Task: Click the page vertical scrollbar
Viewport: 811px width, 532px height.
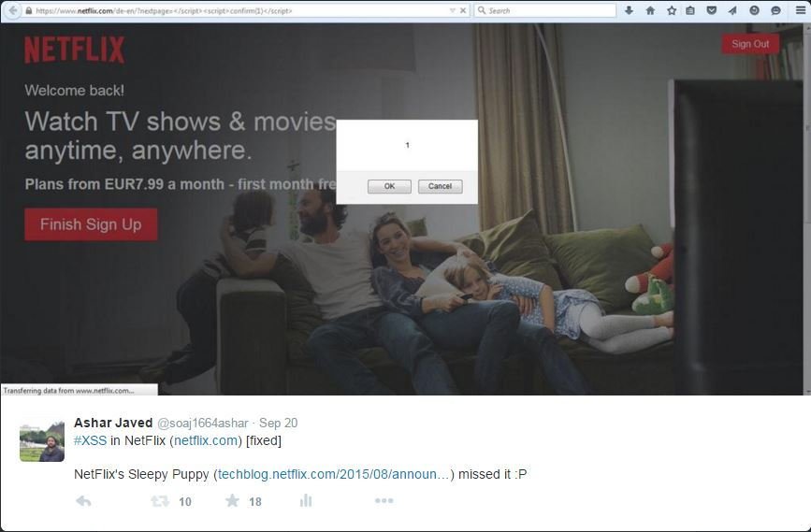Action: pyautogui.click(x=807, y=208)
